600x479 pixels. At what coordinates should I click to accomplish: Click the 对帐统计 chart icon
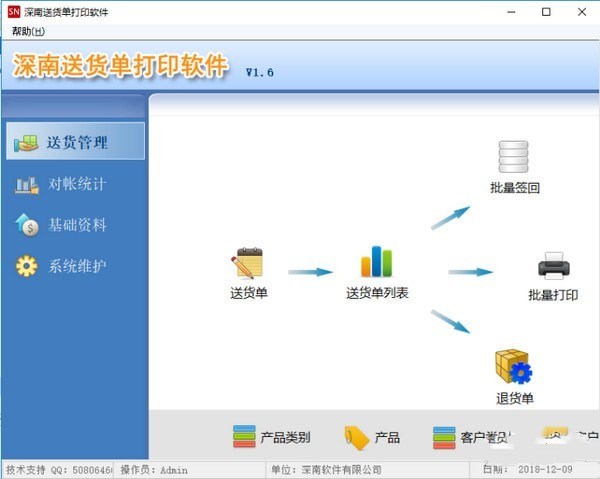tap(26, 185)
